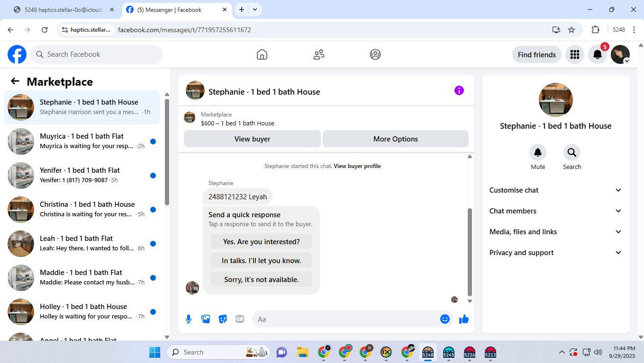Open View buyer profile link
This screenshot has width=644, height=363.
click(x=357, y=166)
